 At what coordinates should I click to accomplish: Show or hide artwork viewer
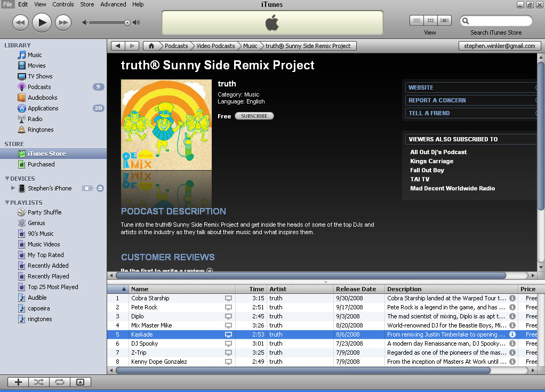(81, 382)
